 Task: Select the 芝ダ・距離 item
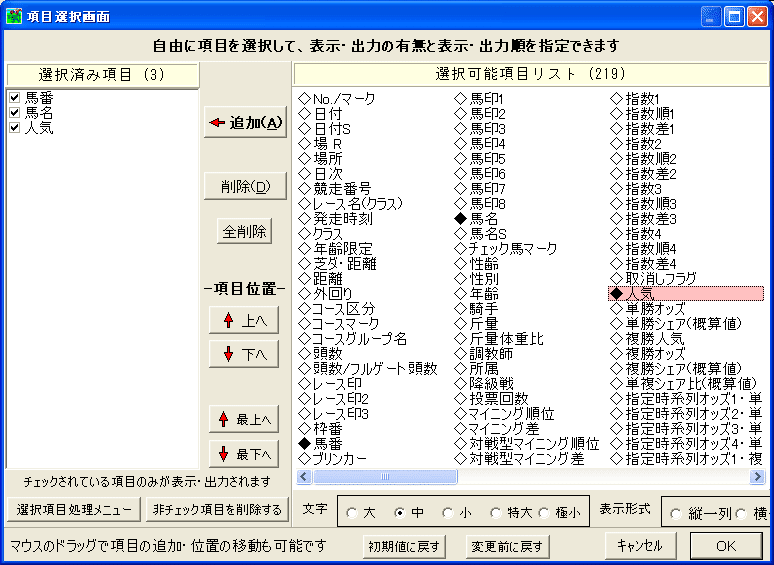[x=338, y=264]
